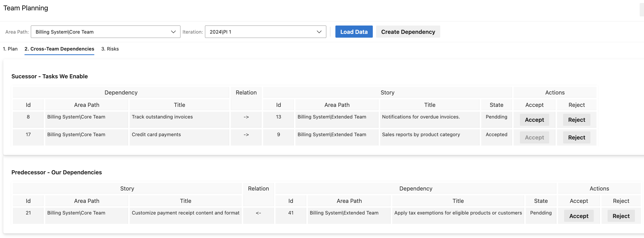Select the Cross-Team Dependencies tab
Screen dimensions: 644x238
(x=59, y=49)
